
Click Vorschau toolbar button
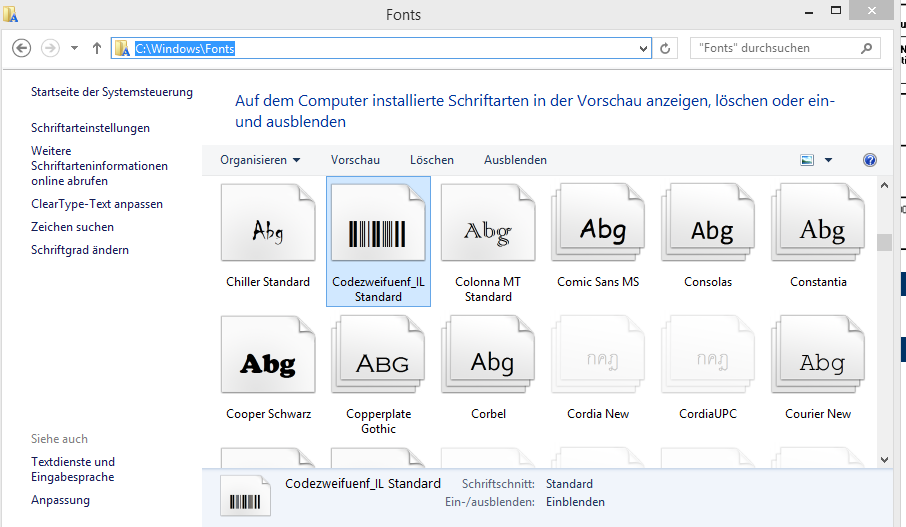[x=355, y=160]
